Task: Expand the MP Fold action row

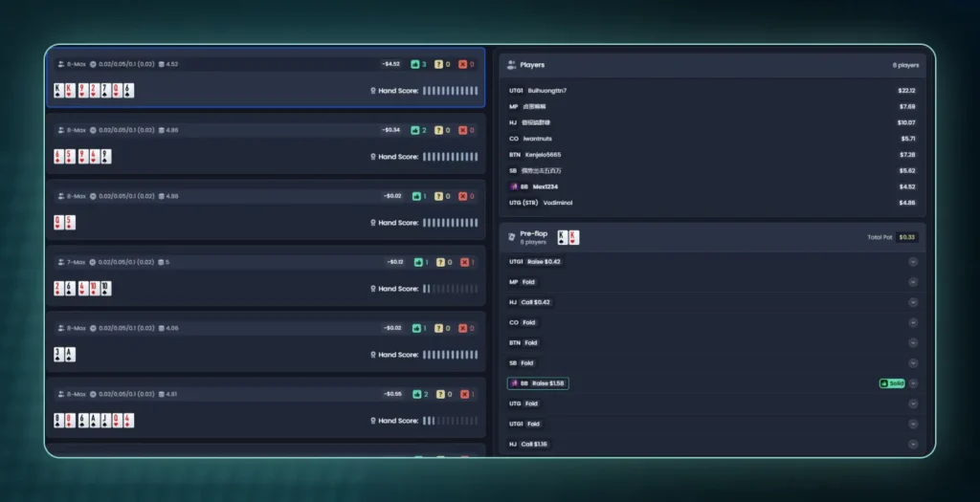Action: 913,282
